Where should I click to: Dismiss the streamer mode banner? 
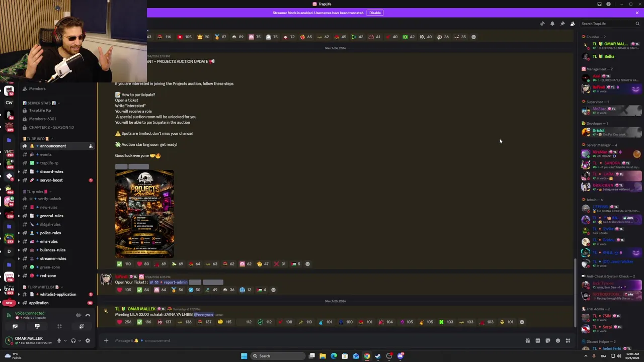tap(637, 13)
